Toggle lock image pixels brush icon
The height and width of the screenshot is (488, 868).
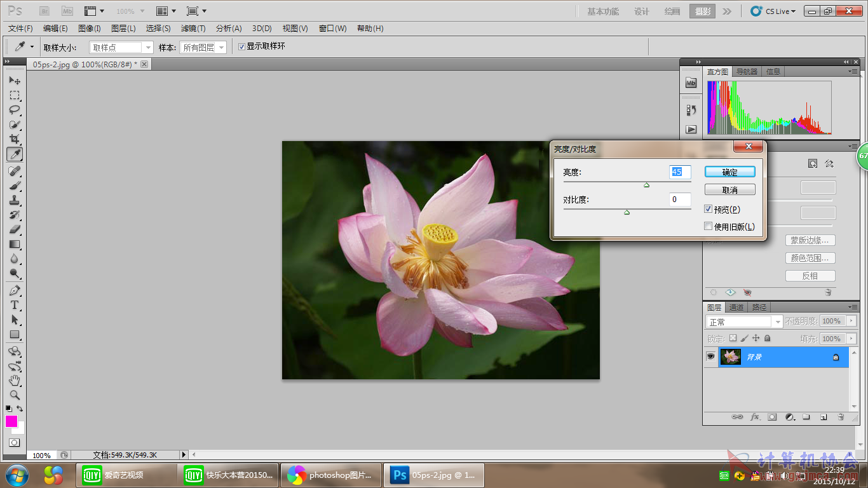(744, 339)
